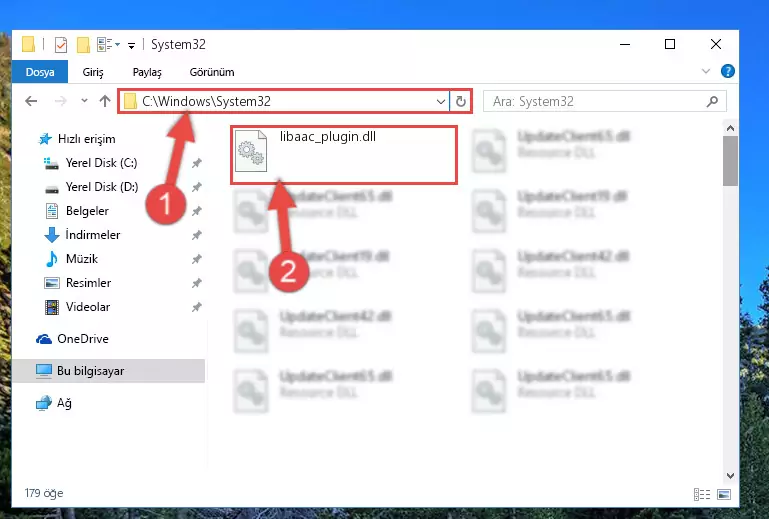Select Hızlı erişim in navigation pane
The image size is (769, 519).
click(86, 139)
